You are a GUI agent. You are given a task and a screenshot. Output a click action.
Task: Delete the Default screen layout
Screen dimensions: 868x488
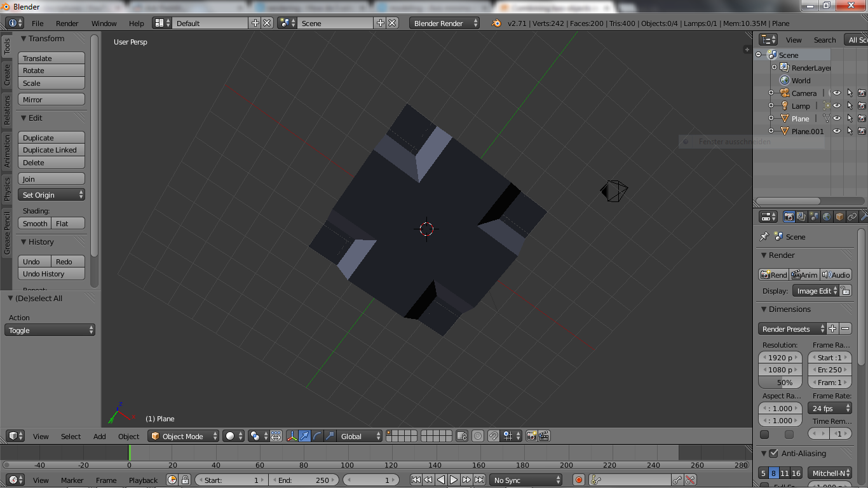(267, 23)
